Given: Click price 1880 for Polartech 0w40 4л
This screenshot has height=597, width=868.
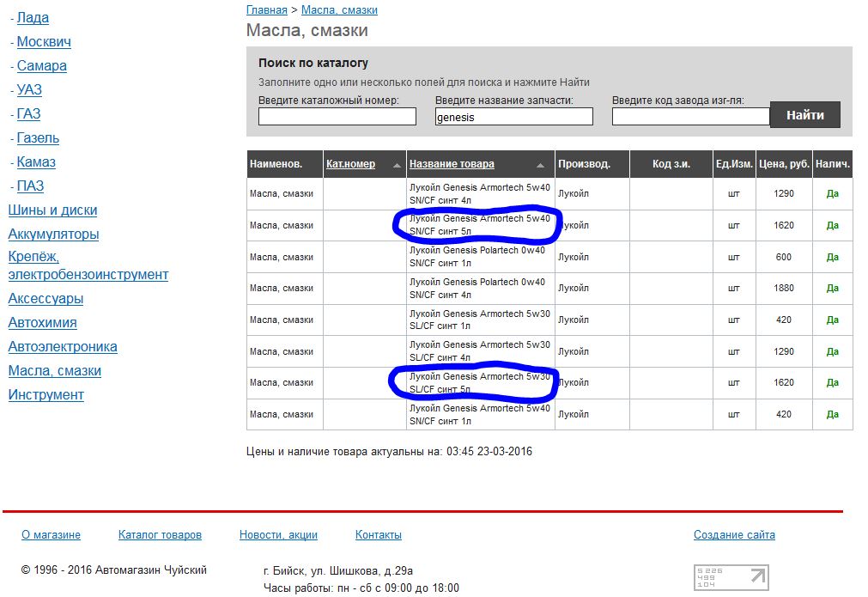Looking at the screenshot, I should (783, 288).
